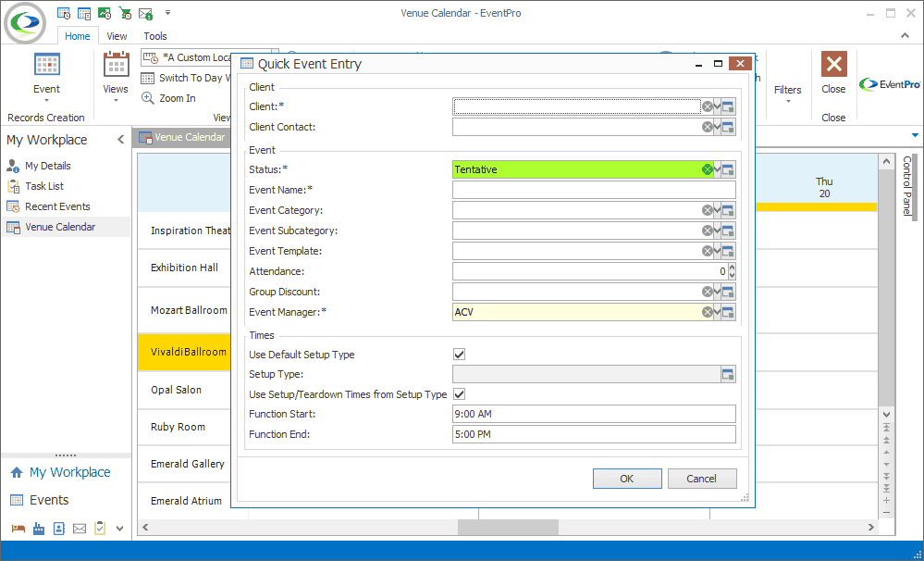Image resolution: width=924 pixels, height=561 pixels.
Task: Open the Event Manager lookup icon
Action: tap(728, 312)
